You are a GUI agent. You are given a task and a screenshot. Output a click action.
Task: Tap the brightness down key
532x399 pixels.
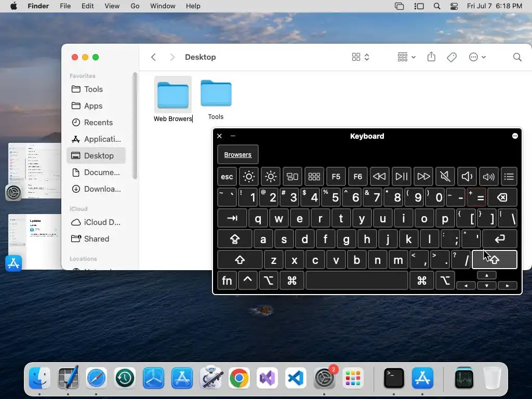point(249,177)
